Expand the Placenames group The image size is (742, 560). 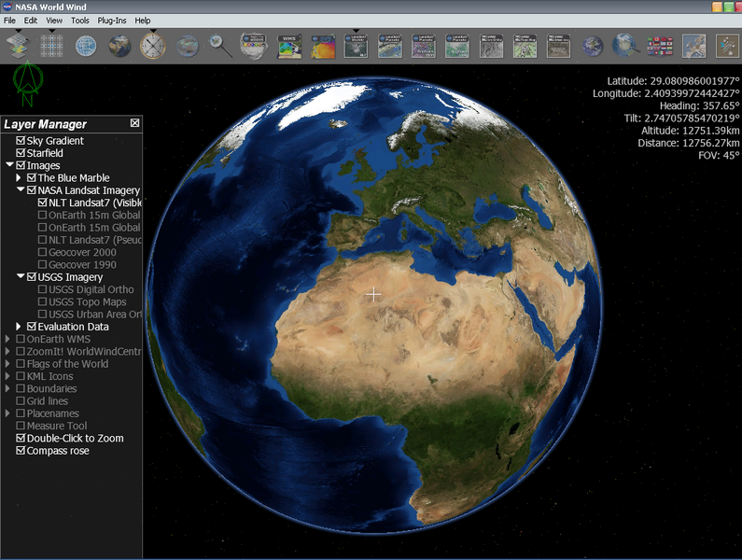pos(7,413)
